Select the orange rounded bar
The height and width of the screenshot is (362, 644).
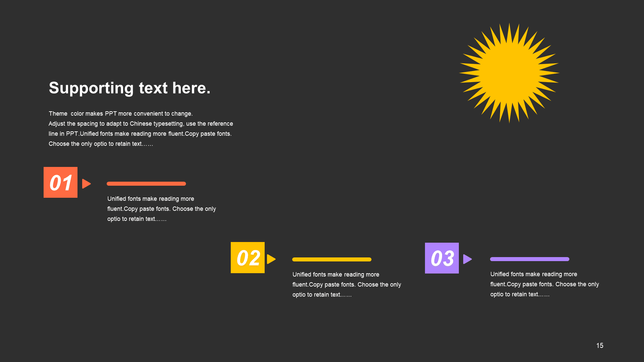pos(146,184)
